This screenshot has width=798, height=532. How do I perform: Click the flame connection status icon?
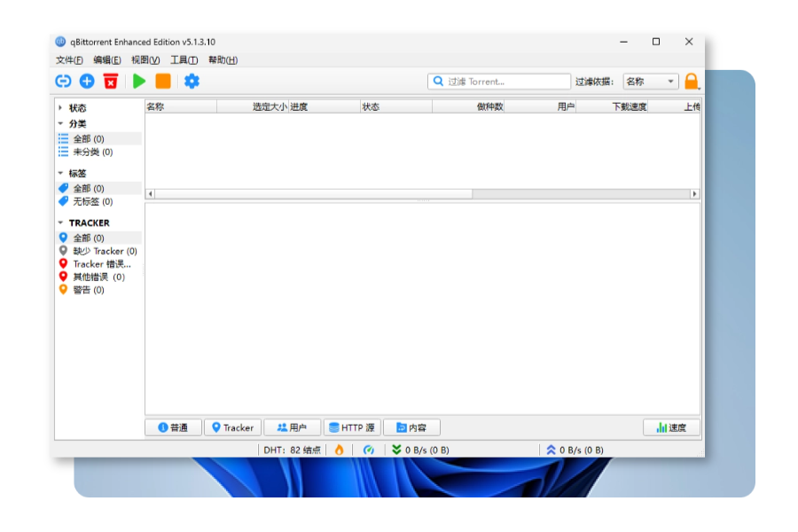click(x=339, y=450)
